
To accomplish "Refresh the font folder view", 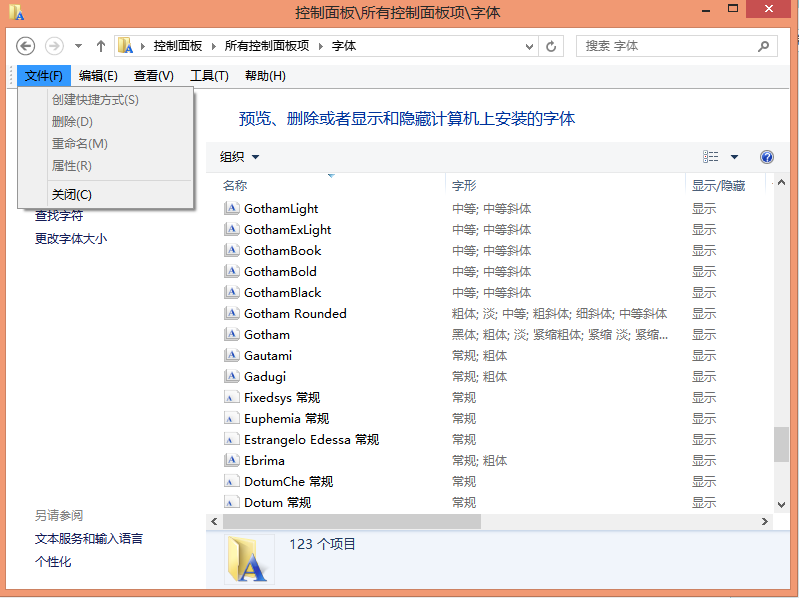I will 551,46.
